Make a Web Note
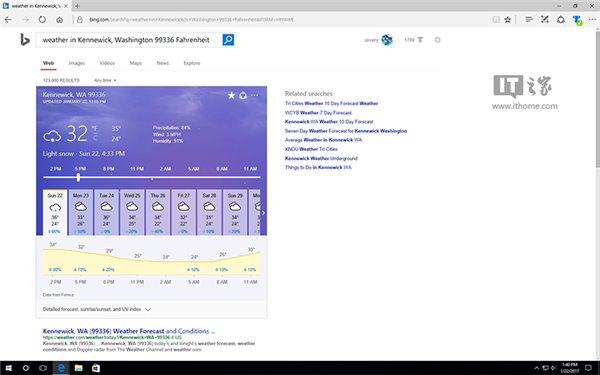This screenshot has height=375, width=600. [x=545, y=20]
